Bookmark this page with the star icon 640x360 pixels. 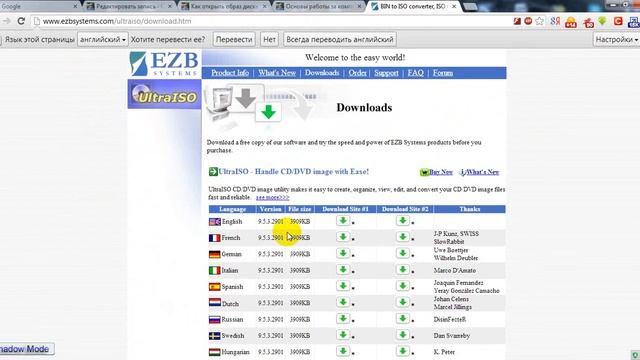540,21
